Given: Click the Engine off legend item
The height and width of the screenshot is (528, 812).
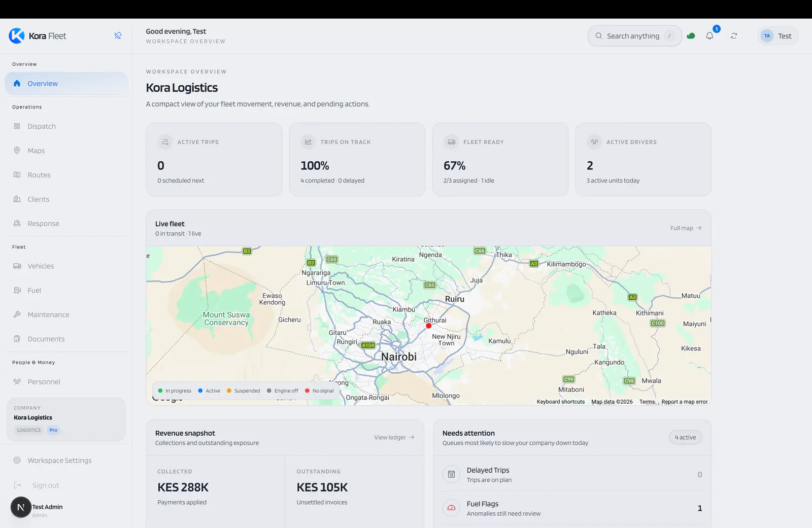Looking at the screenshot, I should (282, 391).
